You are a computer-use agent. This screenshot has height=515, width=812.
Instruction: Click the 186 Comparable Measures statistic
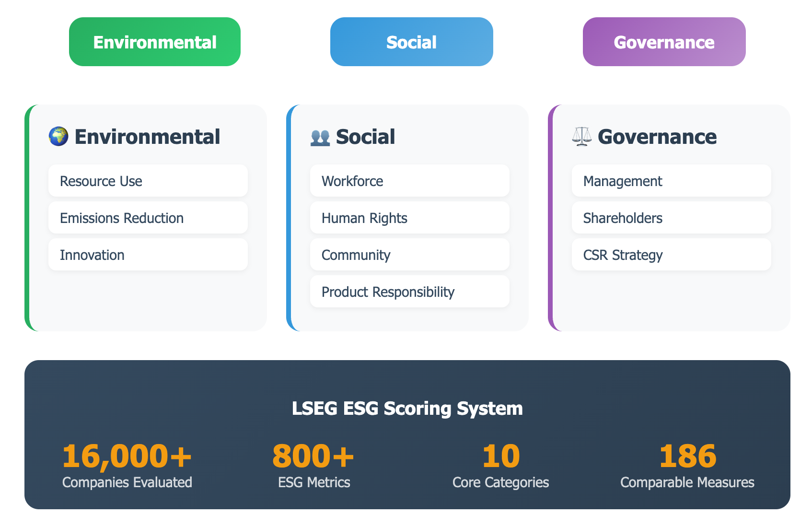point(687,465)
